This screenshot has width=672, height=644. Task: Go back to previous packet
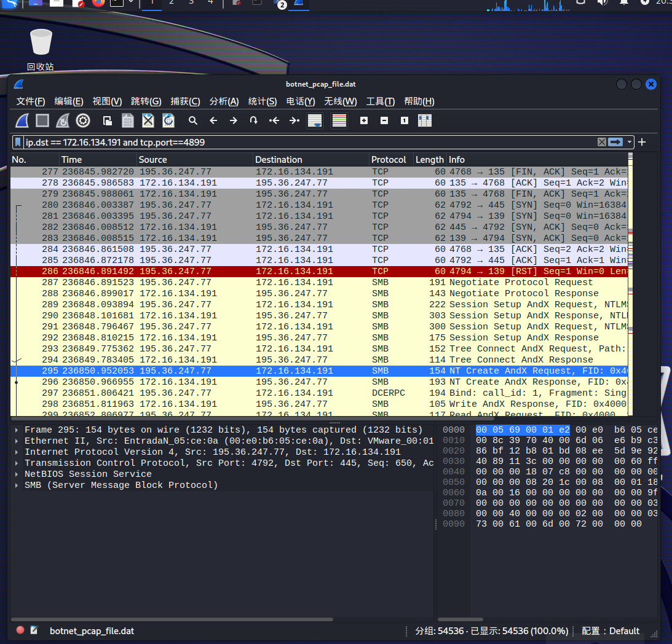pos(213,121)
